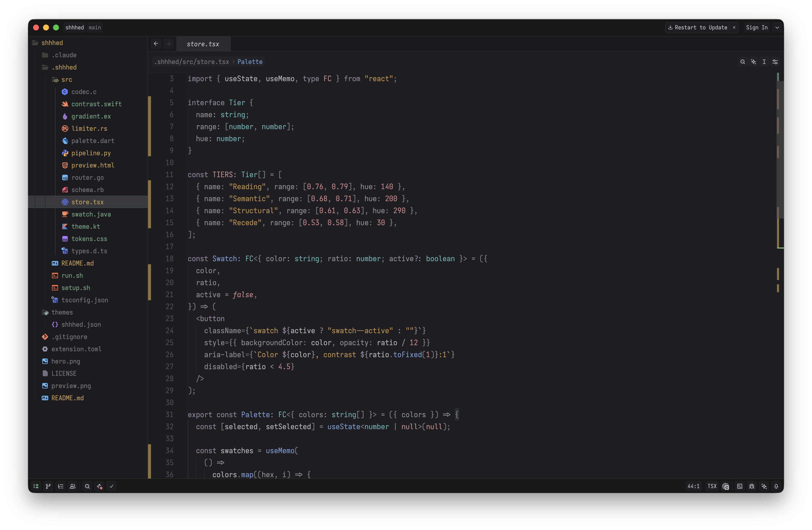Open editor controls sliders icon
The width and height of the screenshot is (812, 530).
[775, 62]
